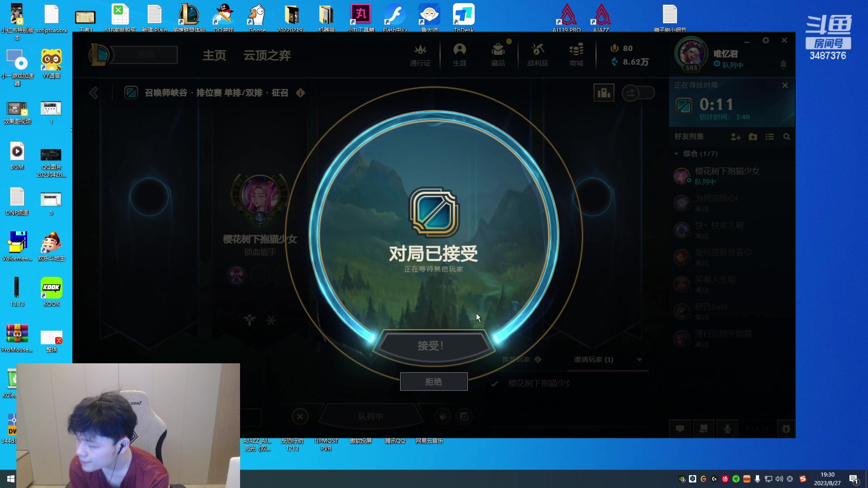Switch to the 主页 home tab
Viewport: 868px width, 488px height.
pos(214,56)
